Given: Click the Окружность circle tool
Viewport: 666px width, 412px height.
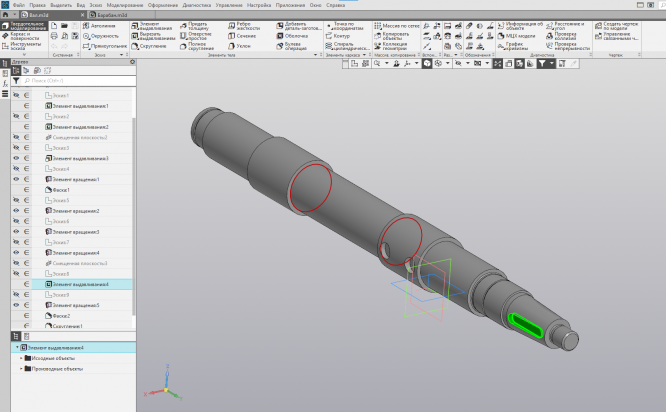Looking at the screenshot, I should tap(102, 35).
